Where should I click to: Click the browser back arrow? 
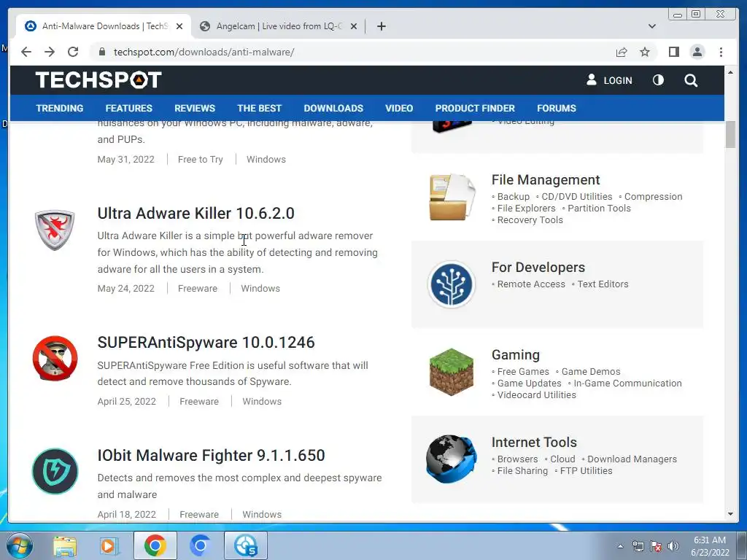click(26, 52)
